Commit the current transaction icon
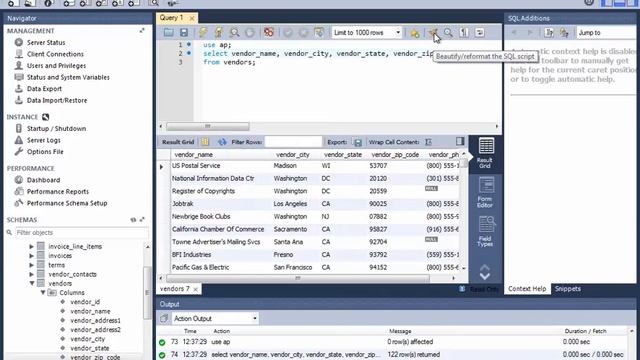This screenshot has height=360, width=640. (288, 32)
